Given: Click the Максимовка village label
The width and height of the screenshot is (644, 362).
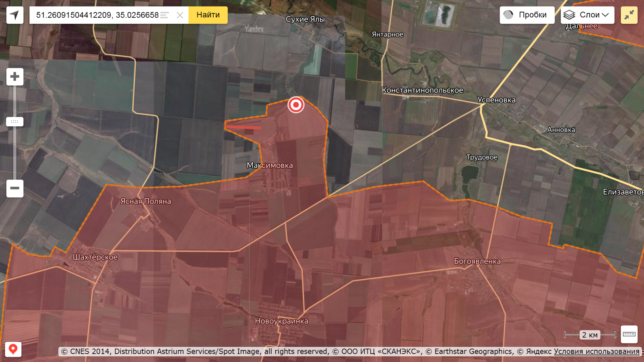Looking at the screenshot, I should point(270,165).
